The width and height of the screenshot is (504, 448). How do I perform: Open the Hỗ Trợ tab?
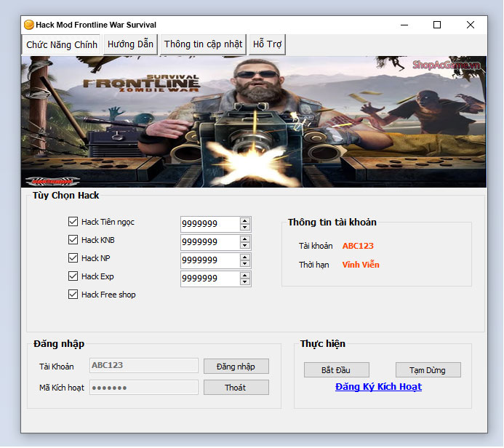tap(267, 44)
